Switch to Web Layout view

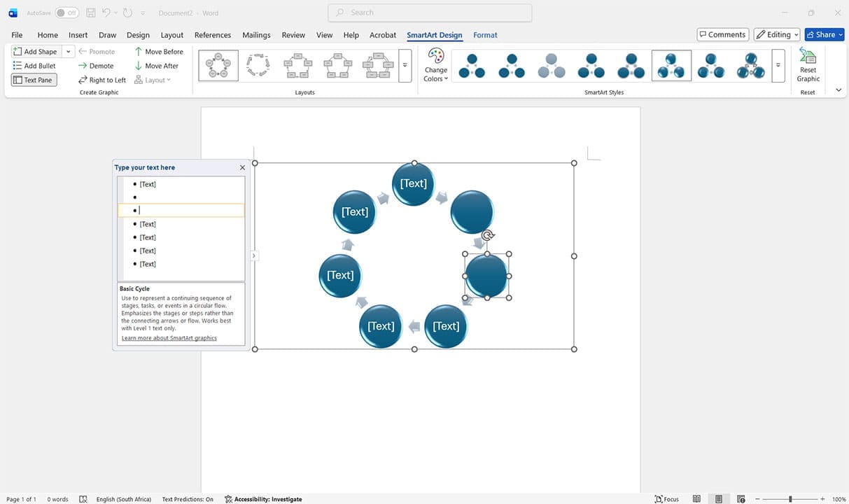click(741, 498)
